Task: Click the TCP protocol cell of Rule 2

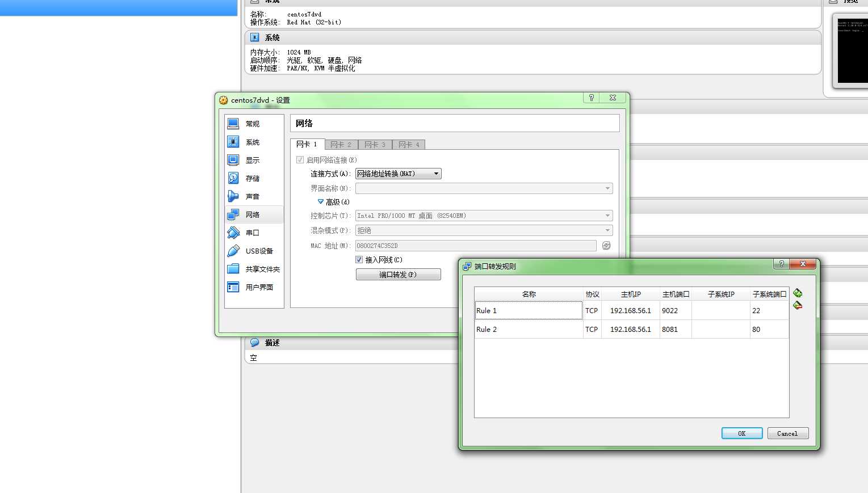Action: coord(592,329)
